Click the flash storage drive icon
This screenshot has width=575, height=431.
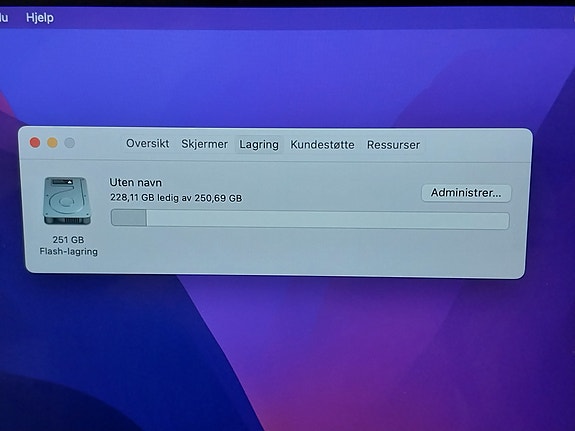click(67, 201)
